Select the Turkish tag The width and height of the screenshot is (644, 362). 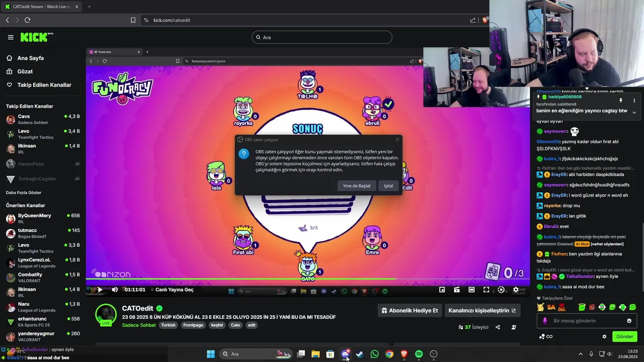coord(168,325)
